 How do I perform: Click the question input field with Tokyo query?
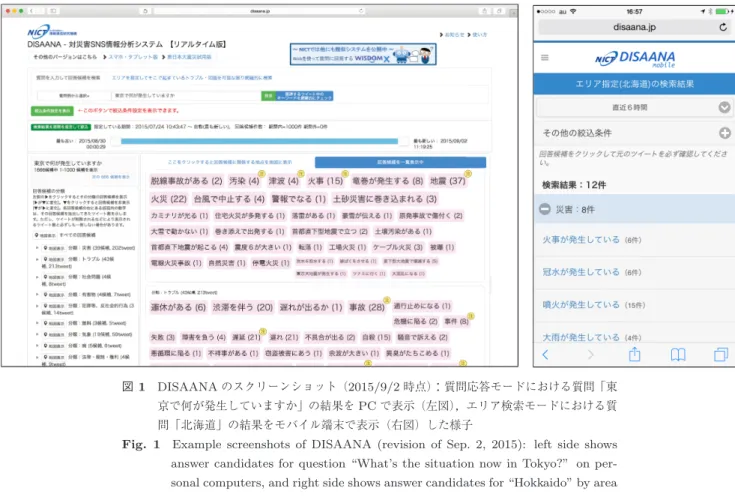coord(186,96)
